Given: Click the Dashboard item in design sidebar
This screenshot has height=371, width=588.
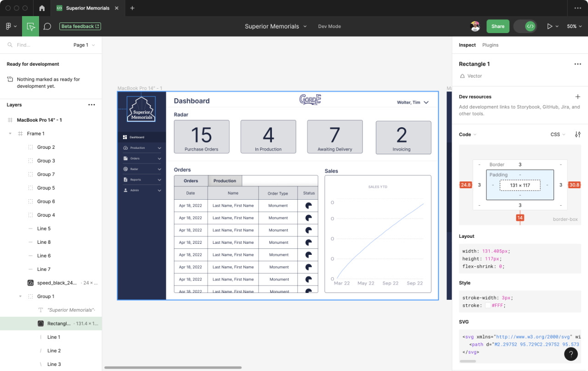Looking at the screenshot, I should click(141, 137).
